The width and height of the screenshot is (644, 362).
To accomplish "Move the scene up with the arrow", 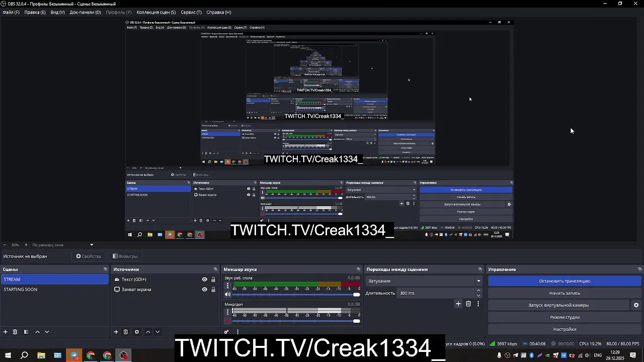I will [37, 332].
